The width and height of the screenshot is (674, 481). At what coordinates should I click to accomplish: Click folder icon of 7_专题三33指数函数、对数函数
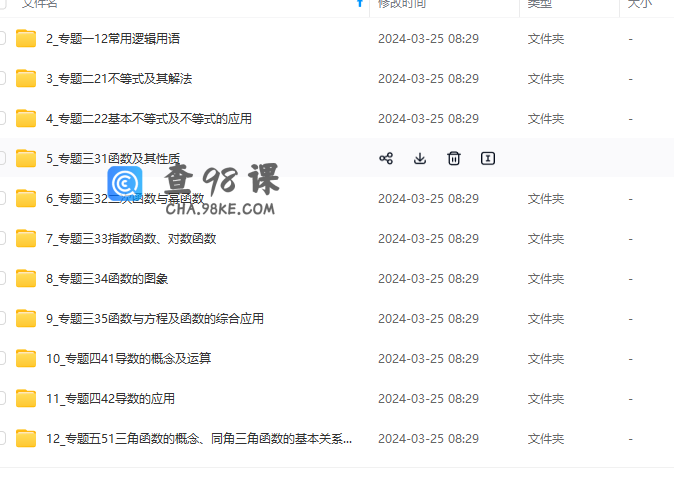[x=26, y=238]
